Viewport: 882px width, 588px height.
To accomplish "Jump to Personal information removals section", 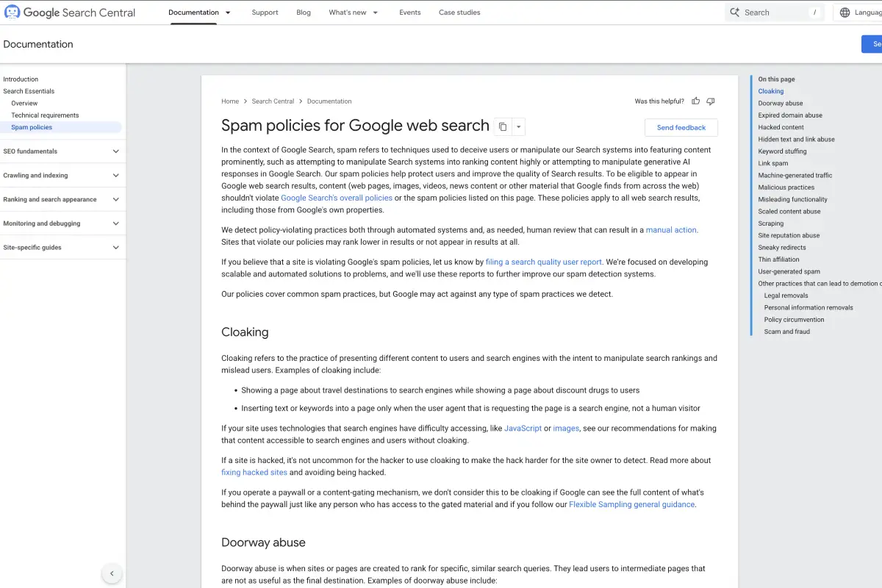I will click(x=808, y=307).
